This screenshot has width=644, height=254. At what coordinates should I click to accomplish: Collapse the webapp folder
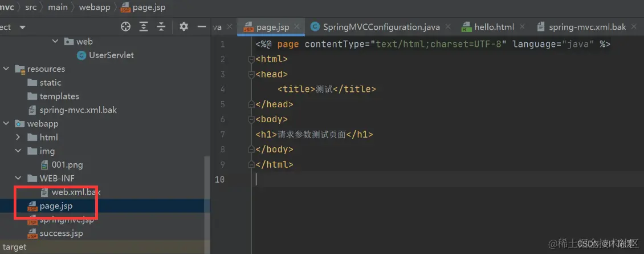click(6, 123)
